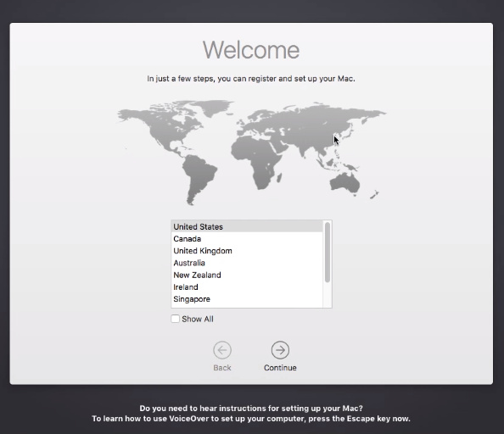Image resolution: width=504 pixels, height=434 pixels.
Task: Select Singapore from the country list
Action: click(247, 299)
